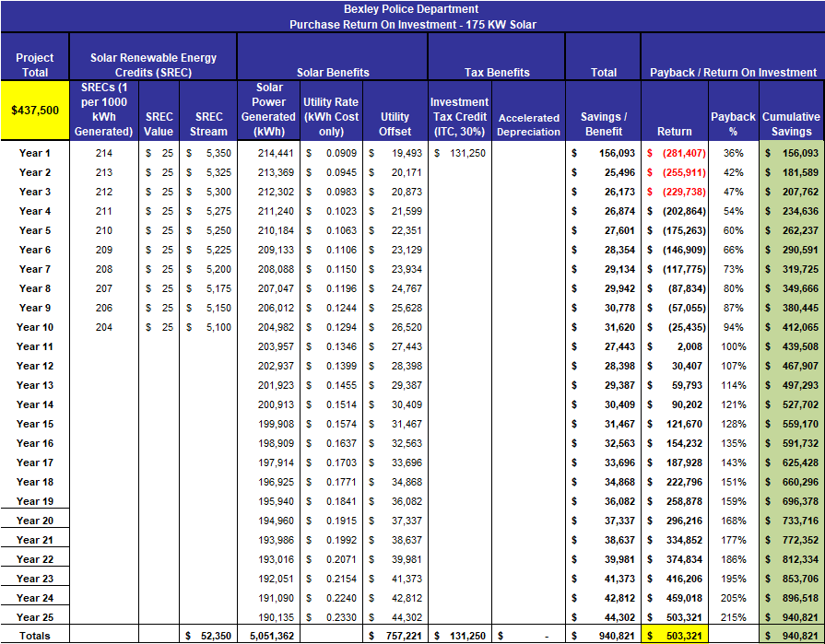The height and width of the screenshot is (644, 825).
Task: Click the yellow $437,500 project total cell
Action: coord(35,110)
